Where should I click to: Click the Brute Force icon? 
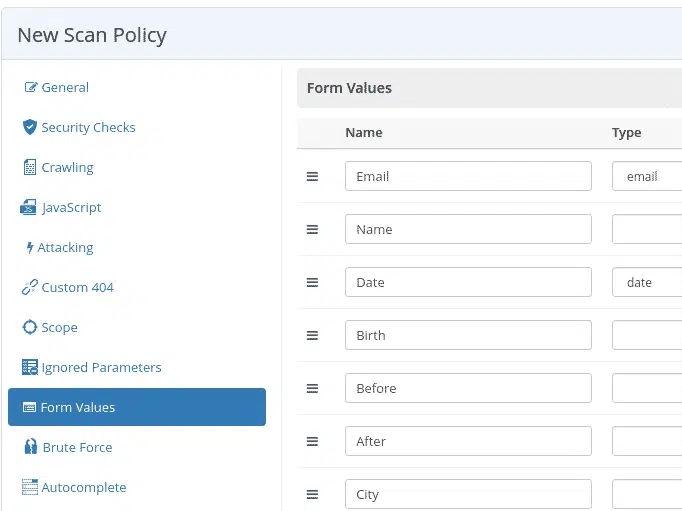click(30, 447)
